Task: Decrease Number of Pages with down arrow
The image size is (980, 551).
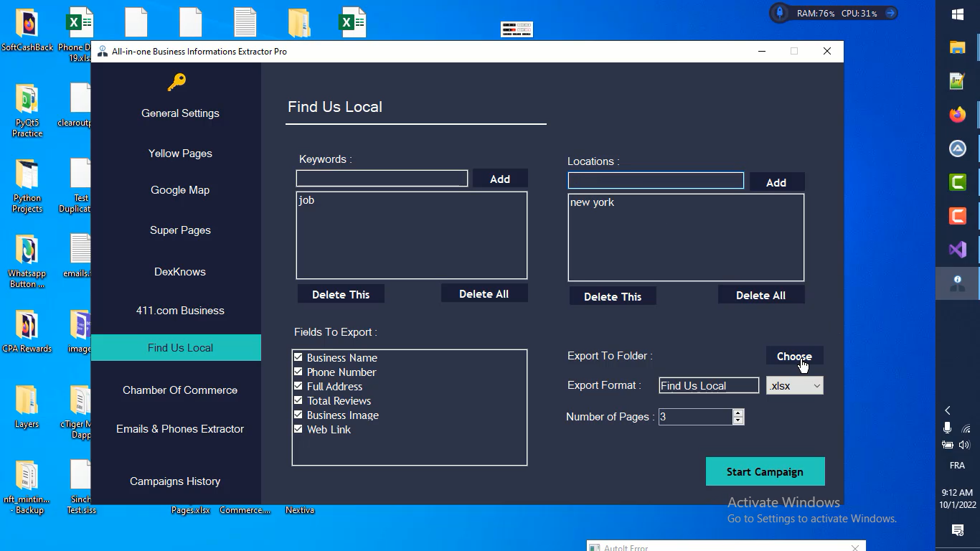Action: tap(738, 420)
